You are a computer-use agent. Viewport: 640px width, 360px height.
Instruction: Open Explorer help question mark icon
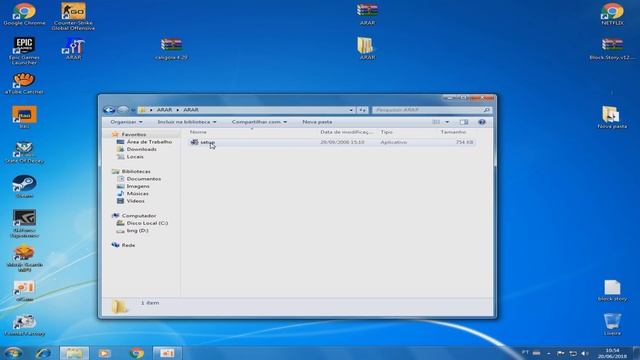point(482,122)
